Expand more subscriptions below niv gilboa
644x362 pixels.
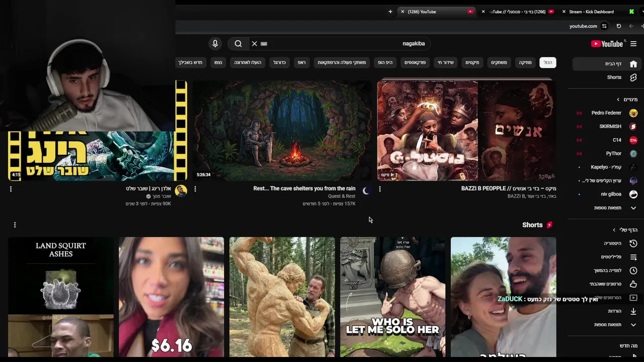pyautogui.click(x=606, y=208)
